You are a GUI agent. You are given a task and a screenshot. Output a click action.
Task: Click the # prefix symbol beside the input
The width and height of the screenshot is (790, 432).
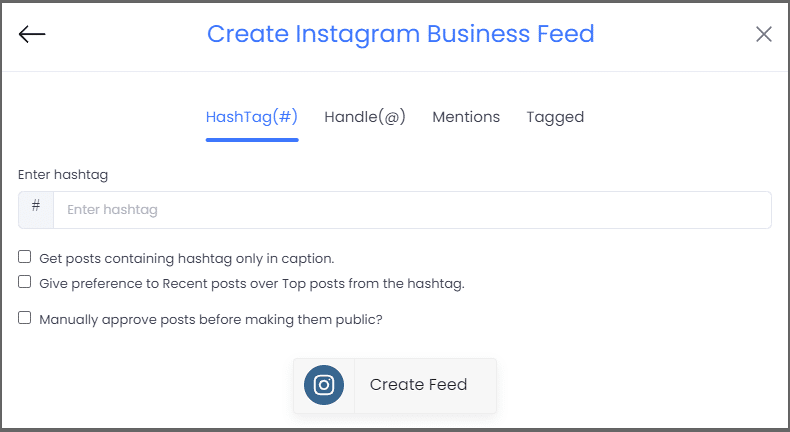36,205
